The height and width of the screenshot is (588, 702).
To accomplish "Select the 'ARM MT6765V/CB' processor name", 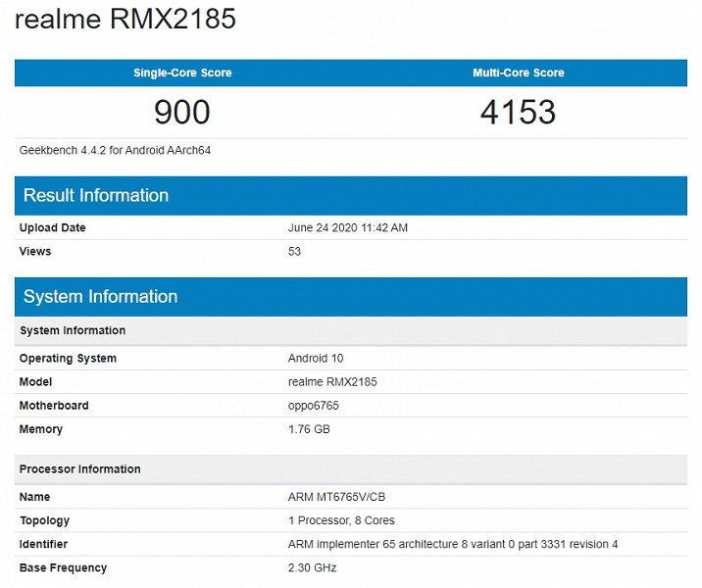I will [x=336, y=497].
